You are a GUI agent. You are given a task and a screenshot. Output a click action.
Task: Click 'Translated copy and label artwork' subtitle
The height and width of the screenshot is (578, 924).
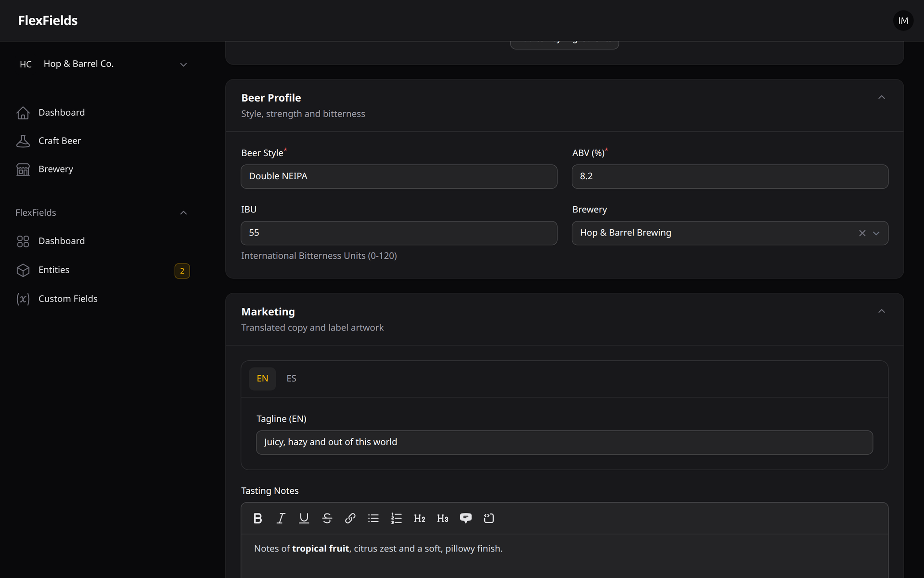pos(312,328)
